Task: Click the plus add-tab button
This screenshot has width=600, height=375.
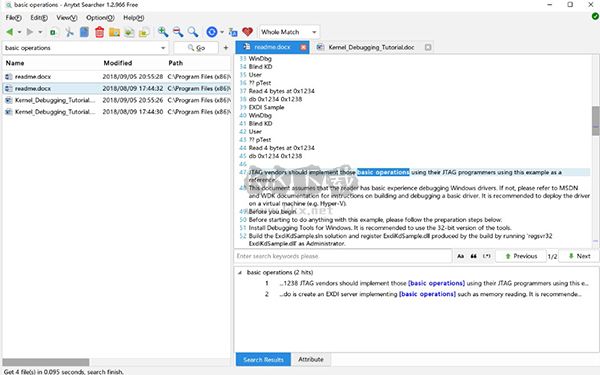Action: pyautogui.click(x=226, y=48)
